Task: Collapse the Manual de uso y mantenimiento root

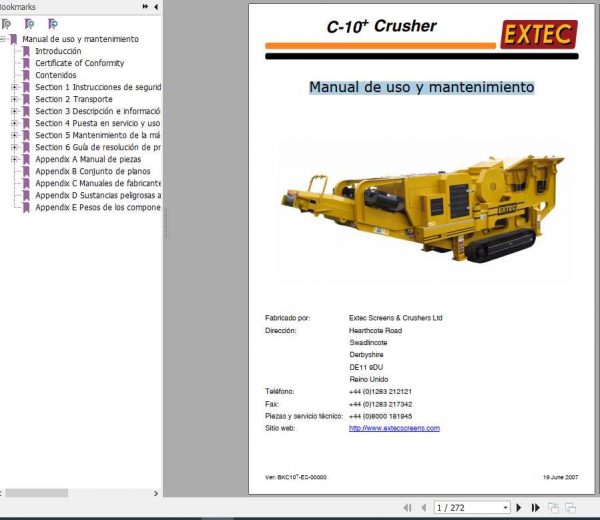Action: pyautogui.click(x=2, y=39)
